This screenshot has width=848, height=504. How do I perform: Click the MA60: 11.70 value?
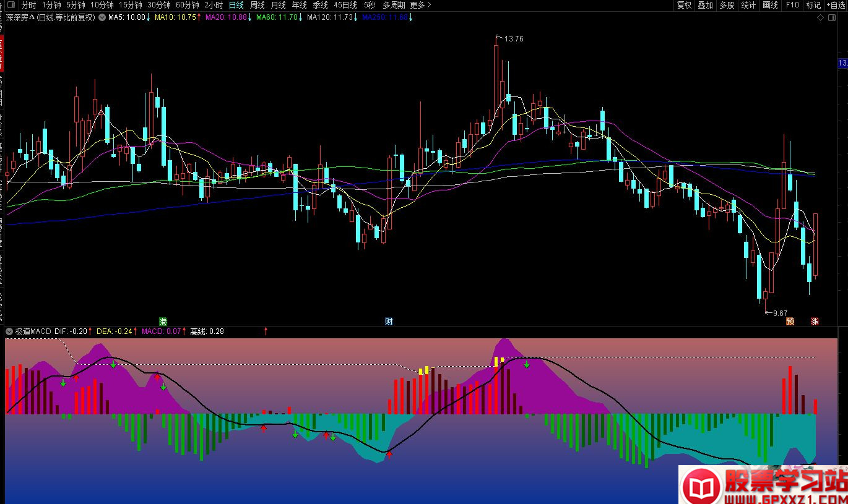coord(277,17)
